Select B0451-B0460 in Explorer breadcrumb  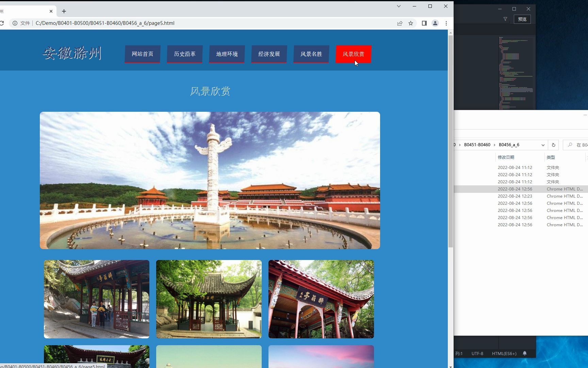point(477,145)
